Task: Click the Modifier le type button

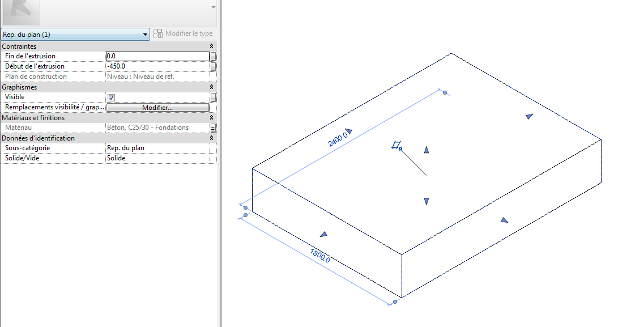Action: (x=183, y=34)
